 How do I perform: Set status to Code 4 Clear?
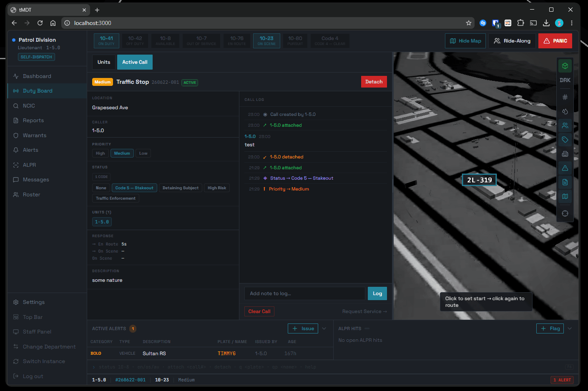330,41
